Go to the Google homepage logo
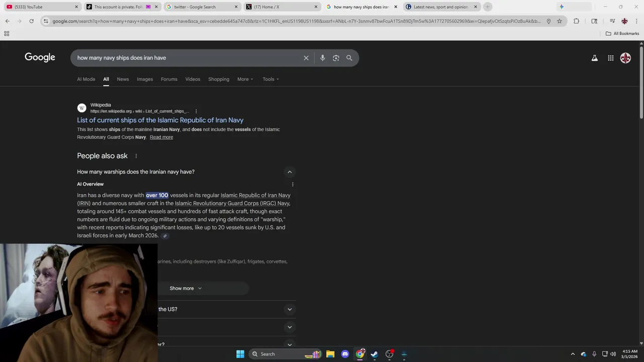The height and width of the screenshot is (362, 644). pyautogui.click(x=40, y=57)
